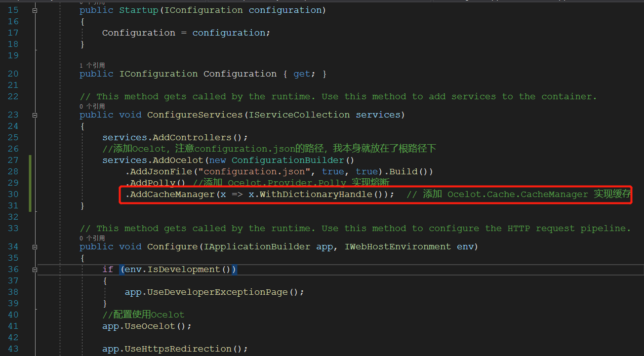The image size is (644, 356).
Task: Collapse the if env.IsDevelopment block
Action: click(35, 270)
